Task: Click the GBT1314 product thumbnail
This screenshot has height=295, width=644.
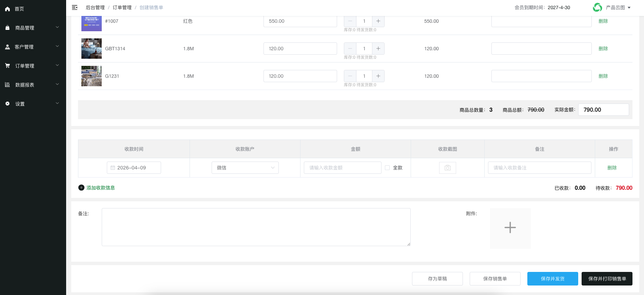Action: click(x=92, y=49)
